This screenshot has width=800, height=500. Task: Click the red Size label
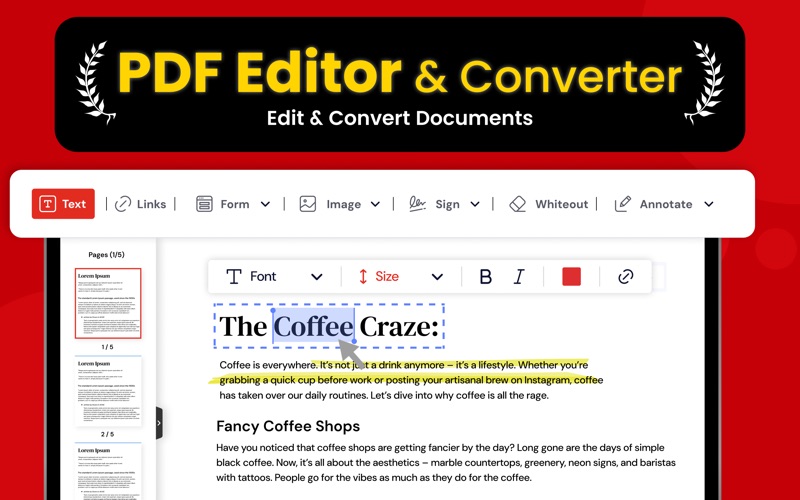pos(387,277)
